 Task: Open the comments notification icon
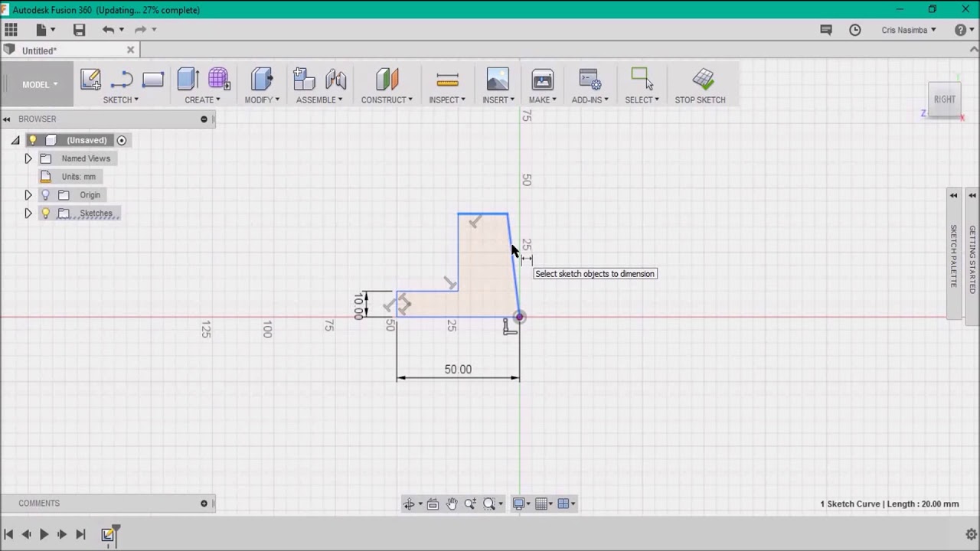pos(825,30)
